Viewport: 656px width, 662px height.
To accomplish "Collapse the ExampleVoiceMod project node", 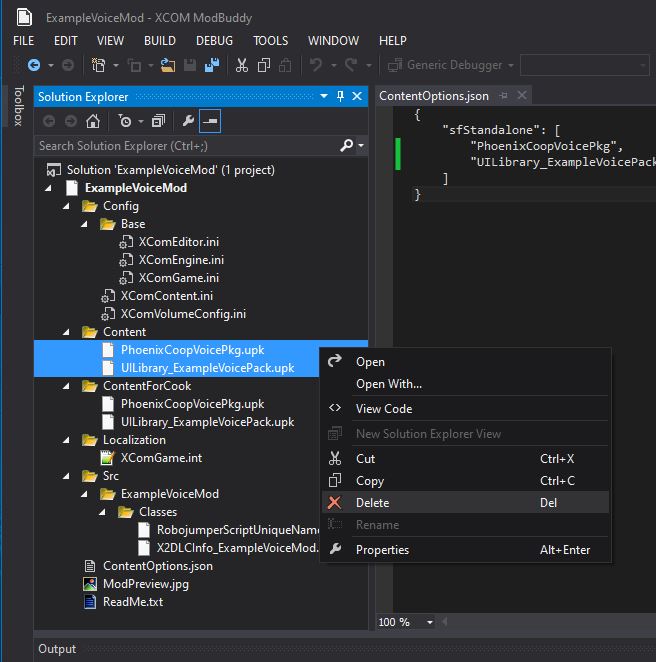I will pyautogui.click(x=49, y=188).
